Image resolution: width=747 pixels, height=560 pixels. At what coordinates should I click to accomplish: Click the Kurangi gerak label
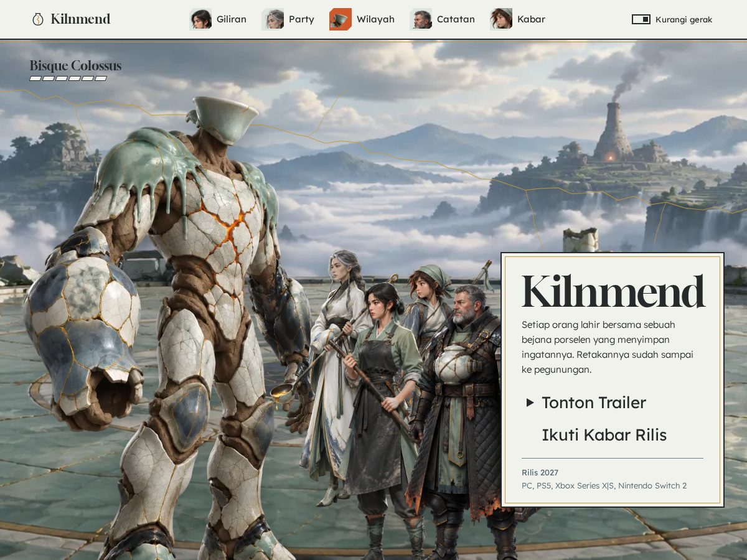684,19
